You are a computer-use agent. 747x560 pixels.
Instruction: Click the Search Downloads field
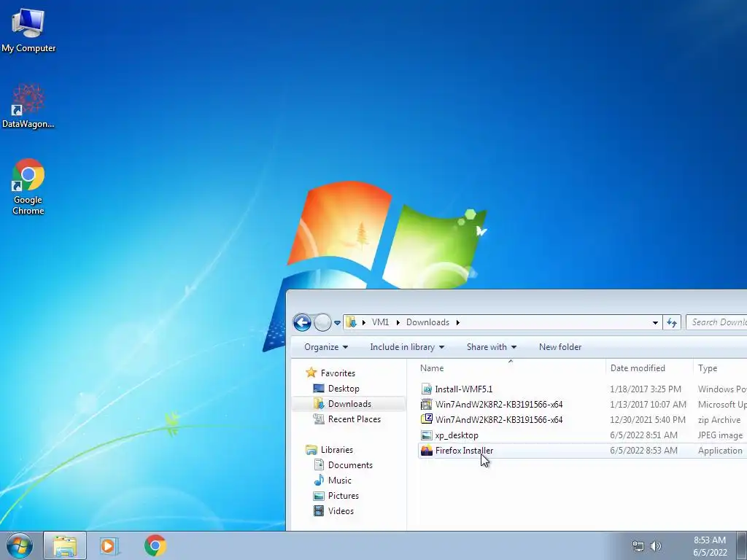click(x=716, y=322)
